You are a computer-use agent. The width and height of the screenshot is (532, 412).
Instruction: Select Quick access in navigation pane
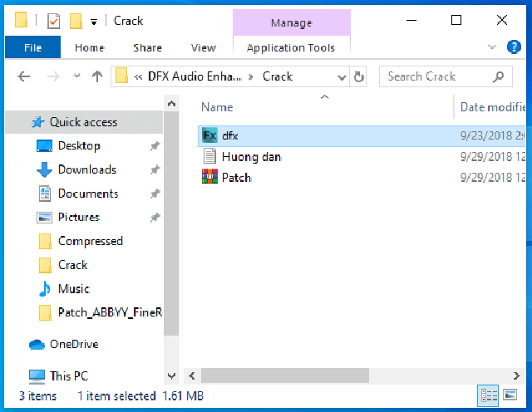click(83, 122)
